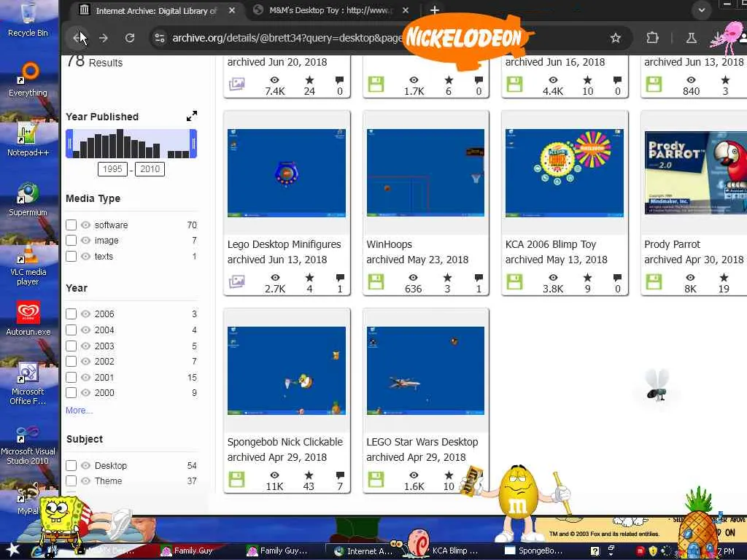Open the tab search dropdown chevron
747x560 pixels.
(701, 10)
